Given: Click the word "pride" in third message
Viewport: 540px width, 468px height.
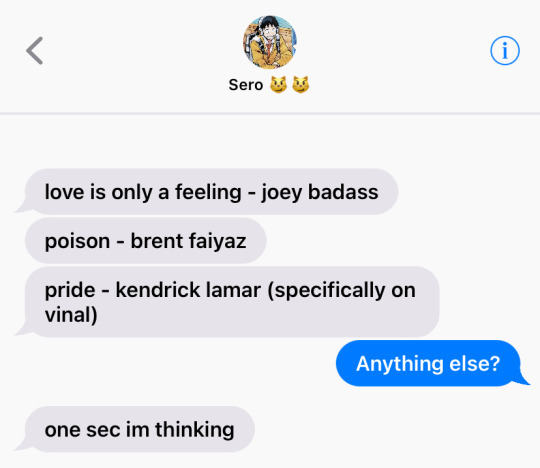Looking at the screenshot, I should click(x=70, y=290).
